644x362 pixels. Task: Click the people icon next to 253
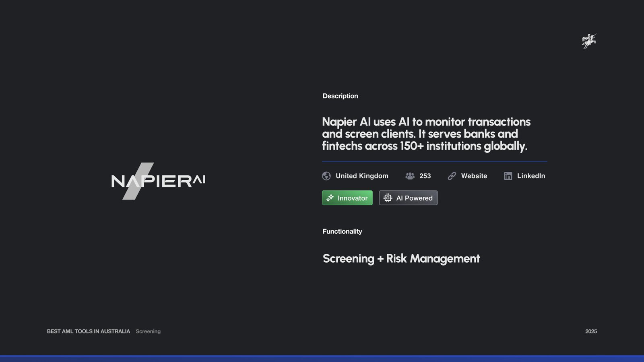(x=410, y=176)
